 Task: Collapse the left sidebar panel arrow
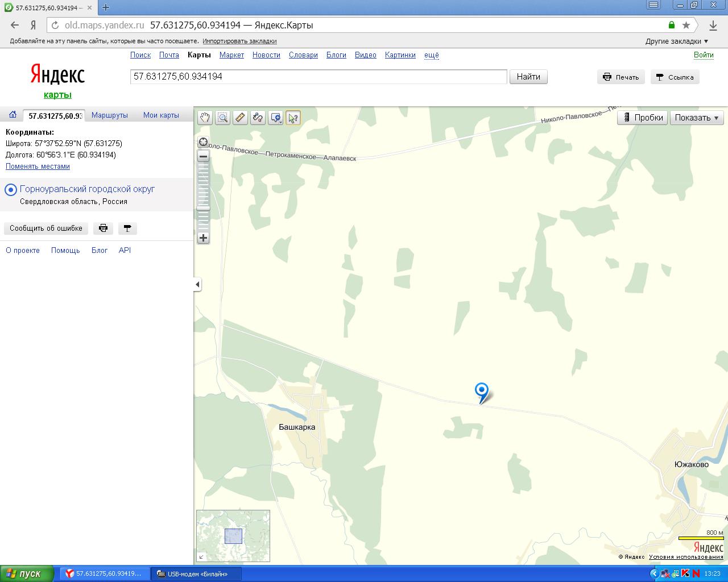pos(197,284)
